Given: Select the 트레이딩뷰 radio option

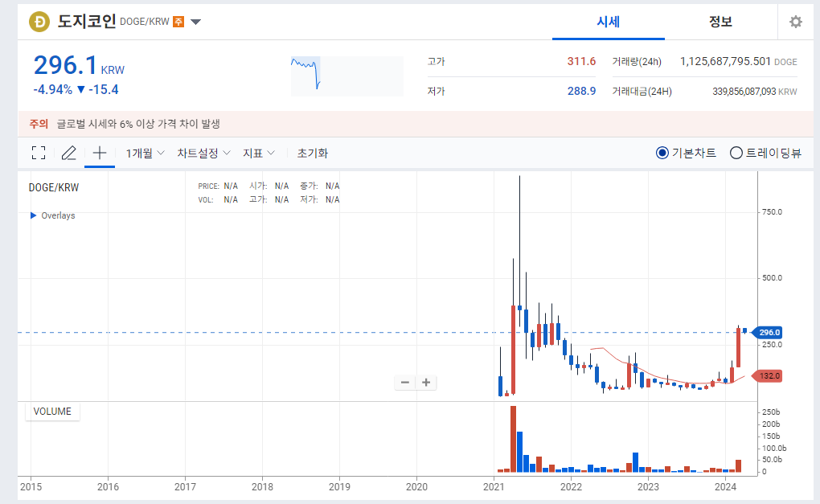Looking at the screenshot, I should click(x=765, y=153).
